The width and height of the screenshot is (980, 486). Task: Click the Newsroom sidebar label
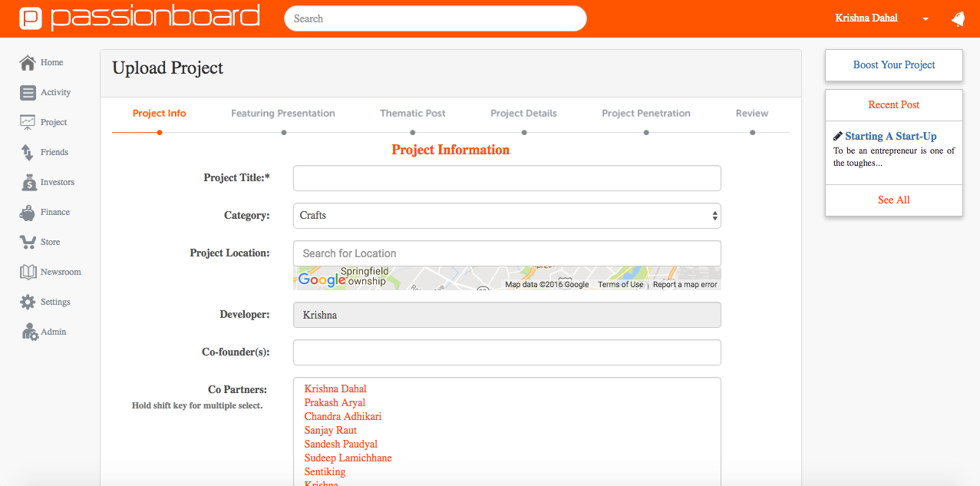(x=61, y=272)
